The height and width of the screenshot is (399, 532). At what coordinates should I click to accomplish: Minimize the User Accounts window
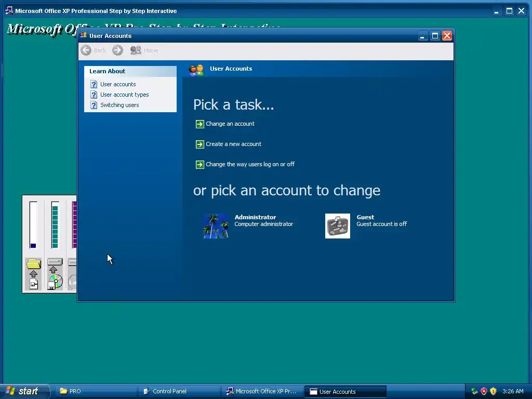pyautogui.click(x=422, y=36)
